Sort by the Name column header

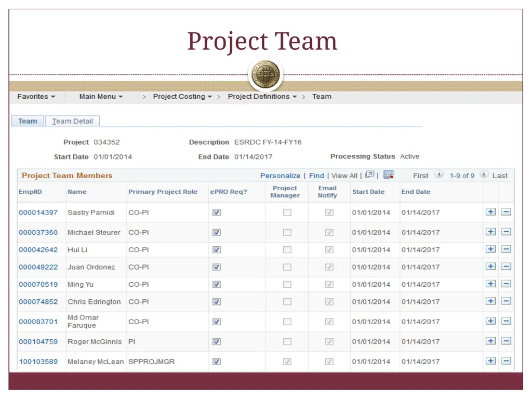click(x=77, y=192)
